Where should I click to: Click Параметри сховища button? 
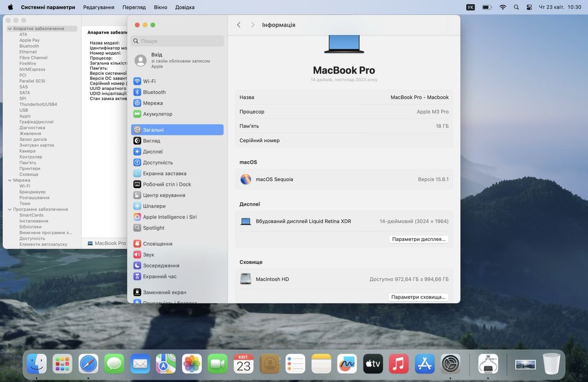[418, 297]
